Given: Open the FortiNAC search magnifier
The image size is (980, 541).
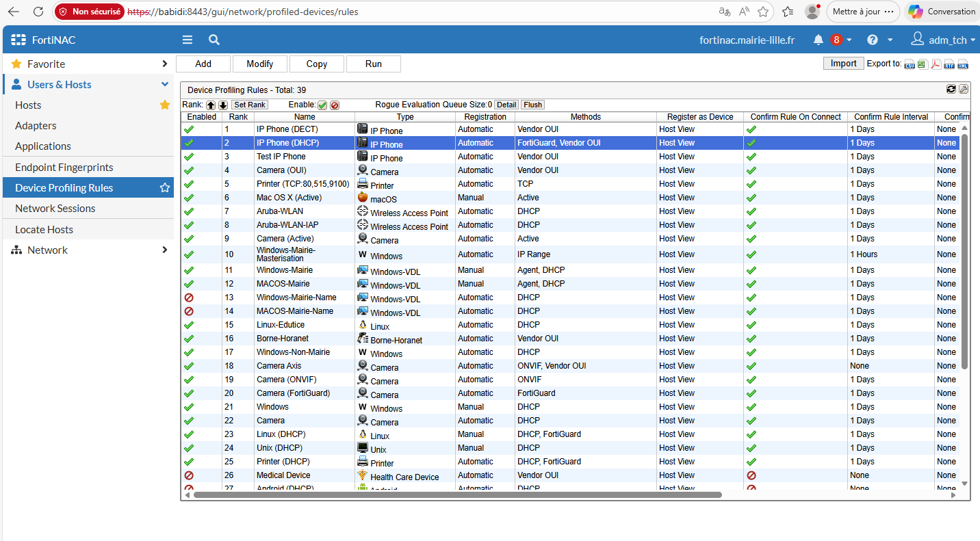Looking at the screenshot, I should coord(214,40).
